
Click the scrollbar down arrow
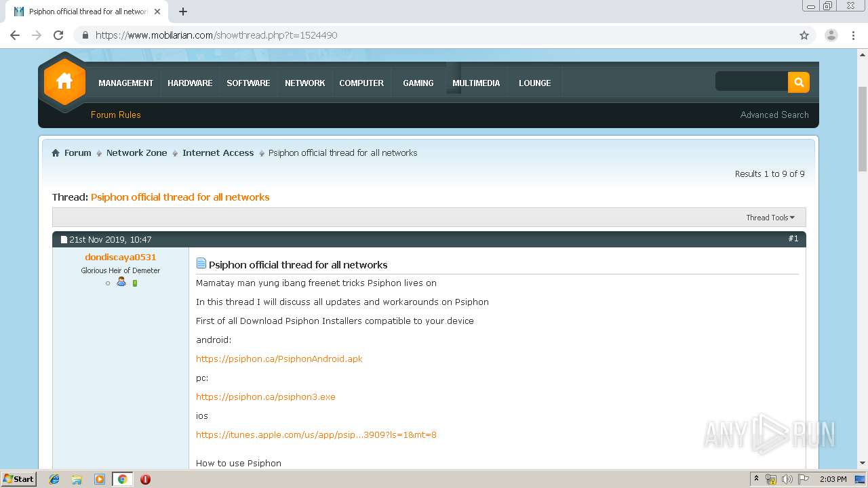(863, 464)
